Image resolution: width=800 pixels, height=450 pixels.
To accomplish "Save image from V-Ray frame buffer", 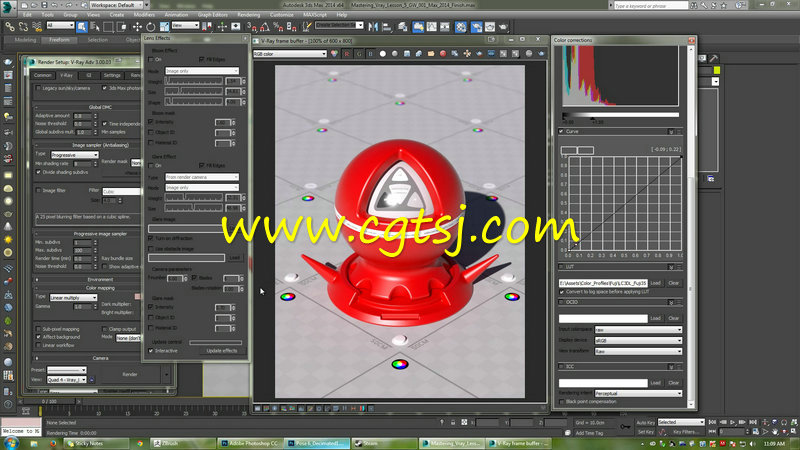I will click(x=407, y=54).
